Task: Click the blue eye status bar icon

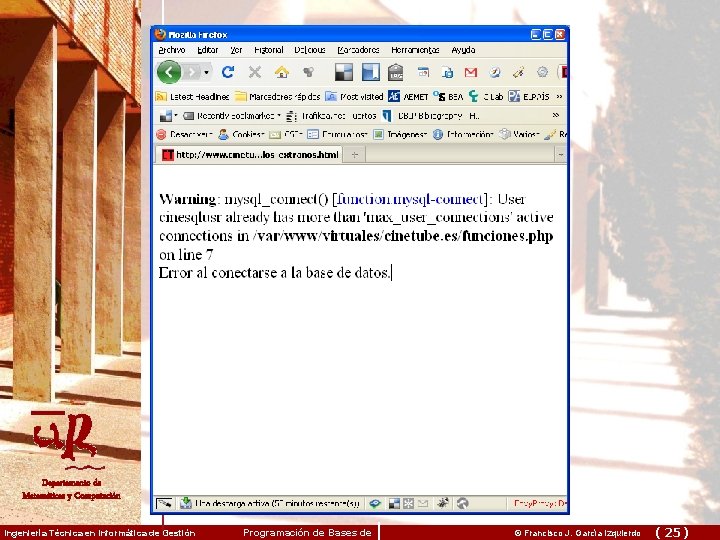Action: point(375,504)
